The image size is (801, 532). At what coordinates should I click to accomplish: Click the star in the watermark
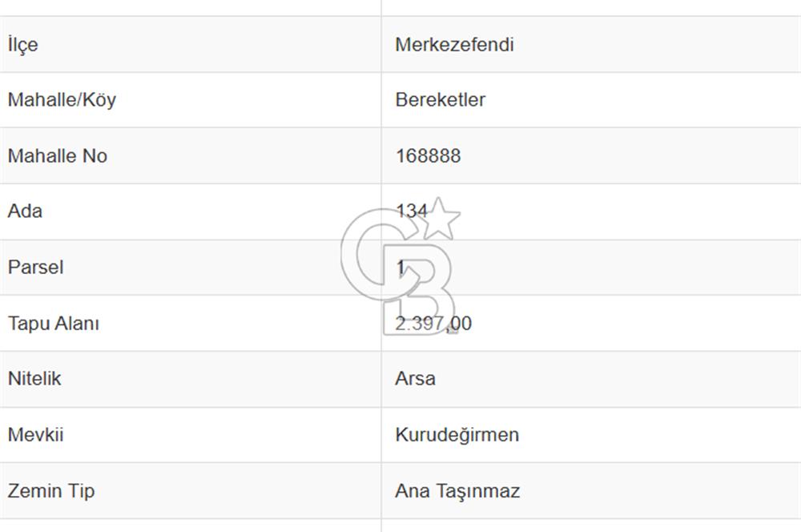point(440,219)
